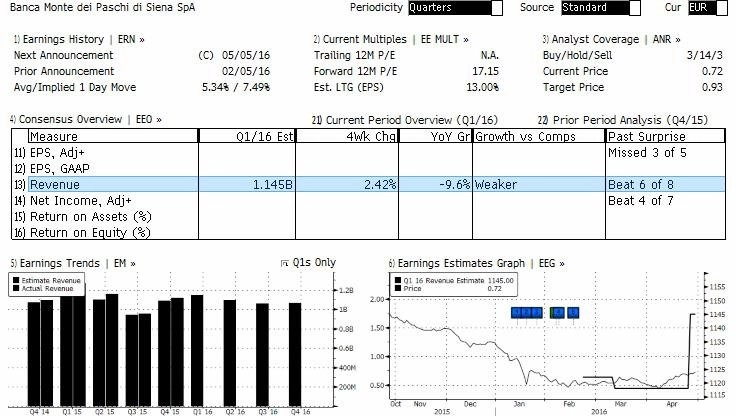
Task: Click the Next Announcement date 05/05/16
Action: coord(246,55)
